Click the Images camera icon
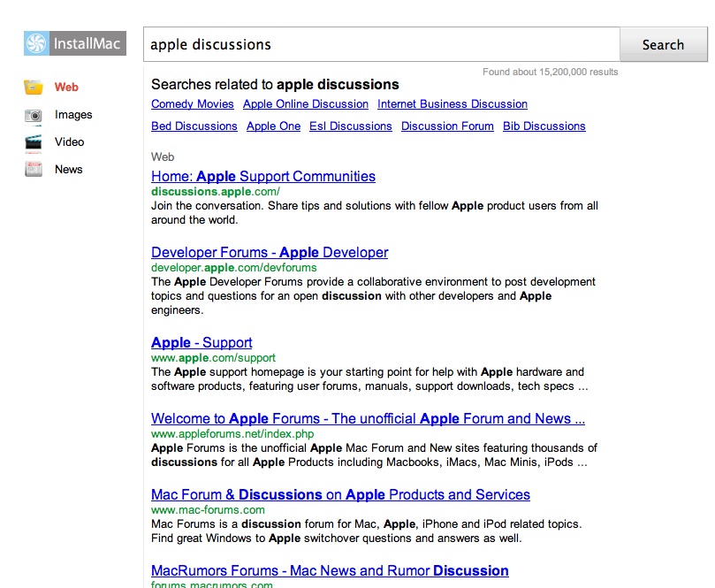715x588 pixels. click(34, 115)
